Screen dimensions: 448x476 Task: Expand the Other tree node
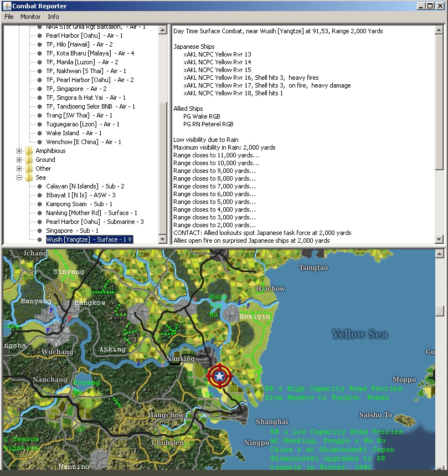pos(19,168)
